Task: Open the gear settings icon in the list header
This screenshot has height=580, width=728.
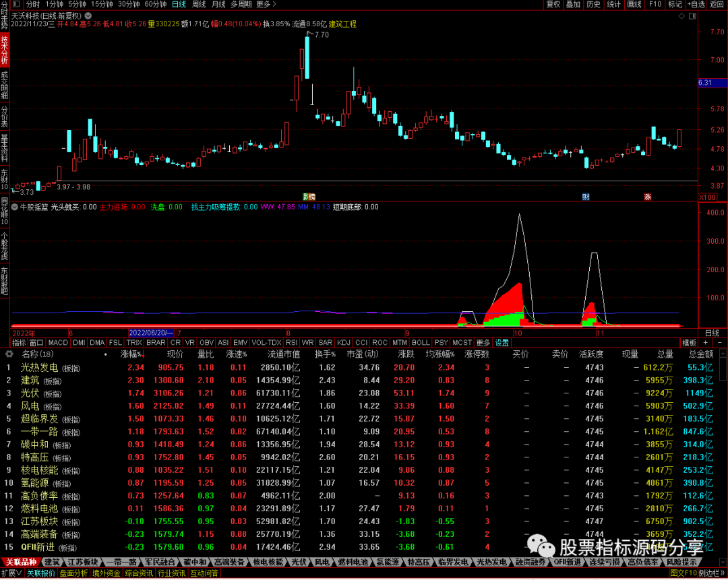Action: (x=9, y=354)
